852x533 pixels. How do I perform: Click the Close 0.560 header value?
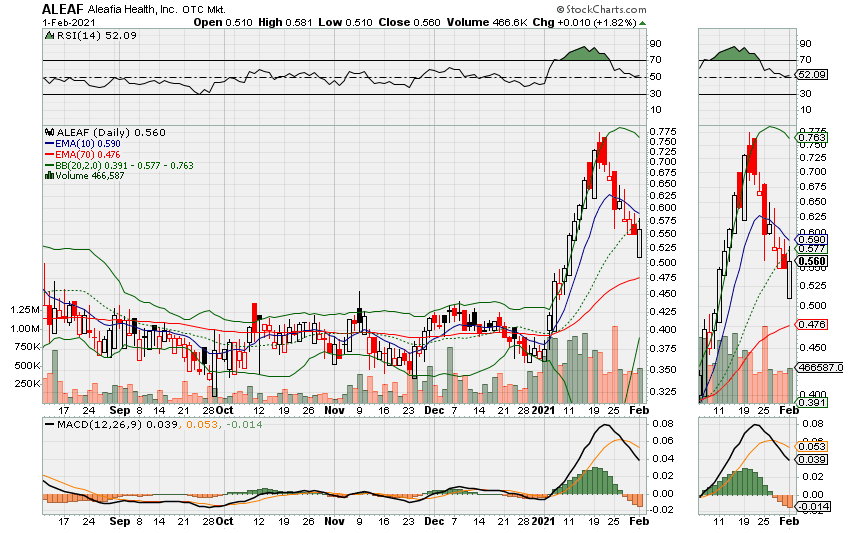(409, 23)
